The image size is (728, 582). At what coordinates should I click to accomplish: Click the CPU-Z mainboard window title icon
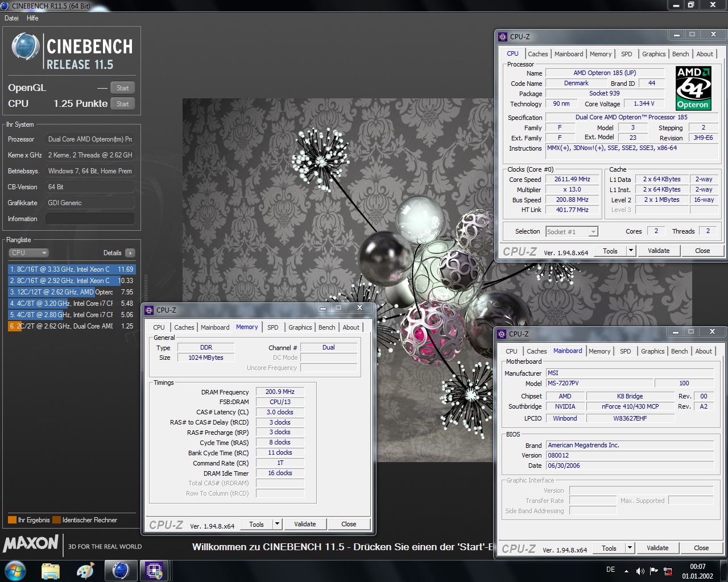click(x=502, y=334)
